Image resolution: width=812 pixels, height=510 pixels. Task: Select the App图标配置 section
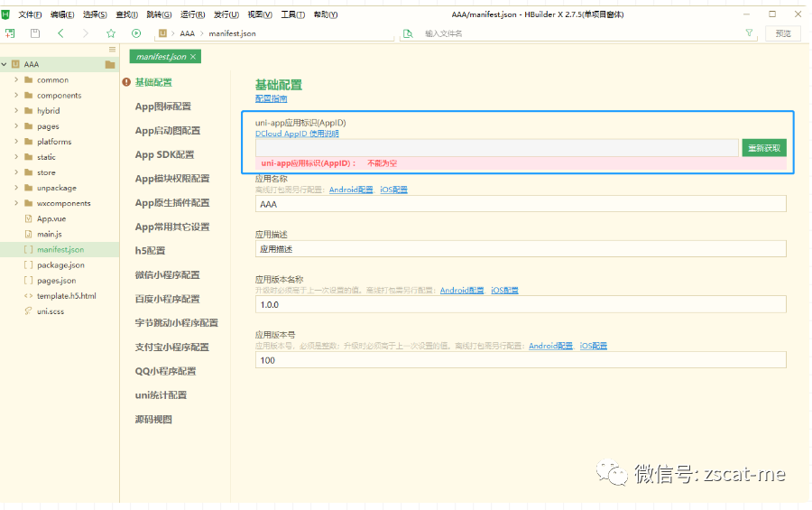(163, 107)
